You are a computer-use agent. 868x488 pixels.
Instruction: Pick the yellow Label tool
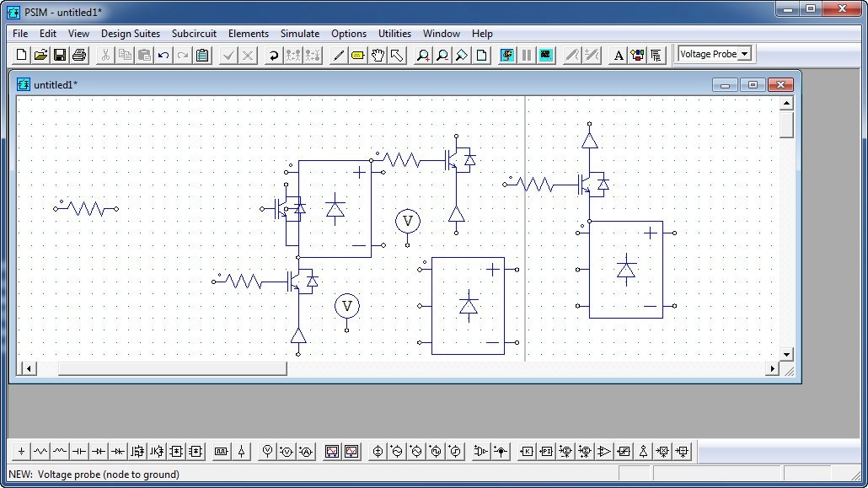pos(357,55)
